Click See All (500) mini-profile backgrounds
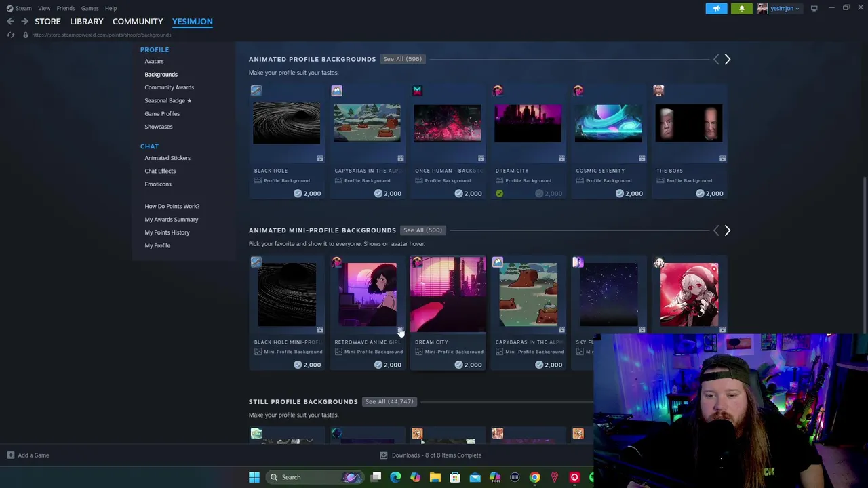Viewport: 868px width, 488px height. pyautogui.click(x=422, y=230)
